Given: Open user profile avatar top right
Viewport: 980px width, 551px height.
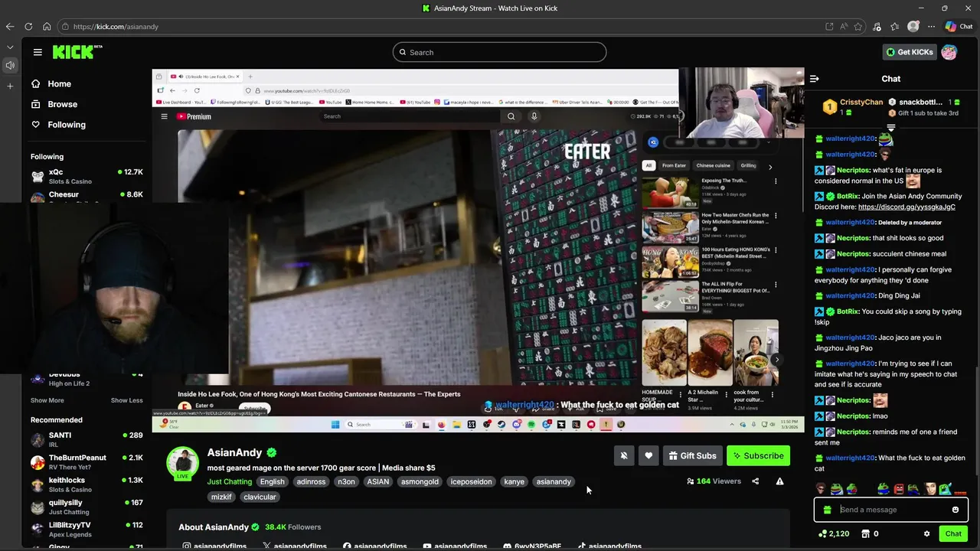Looking at the screenshot, I should 949,52.
